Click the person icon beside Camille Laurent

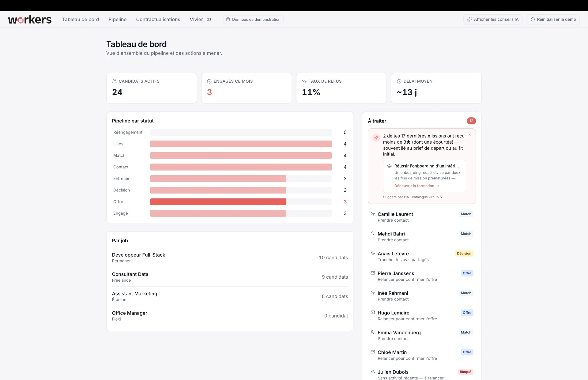point(373,214)
